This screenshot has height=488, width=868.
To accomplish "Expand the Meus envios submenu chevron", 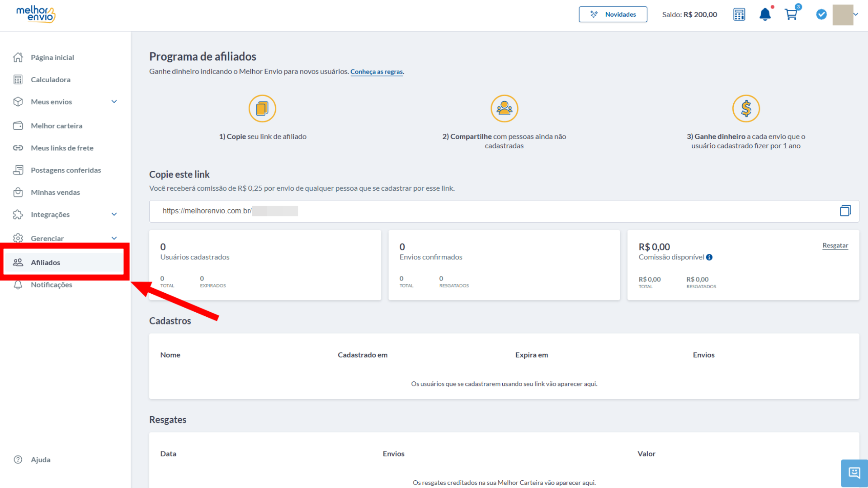I will (114, 102).
